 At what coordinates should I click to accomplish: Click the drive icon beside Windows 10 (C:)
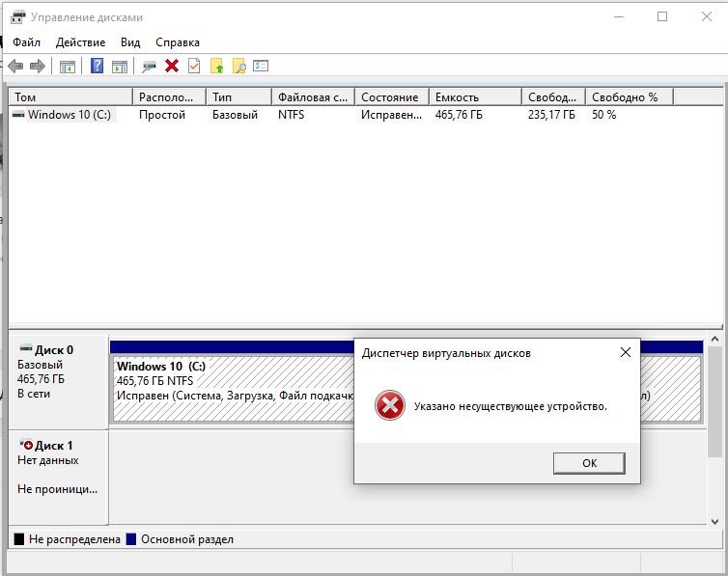click(18, 114)
